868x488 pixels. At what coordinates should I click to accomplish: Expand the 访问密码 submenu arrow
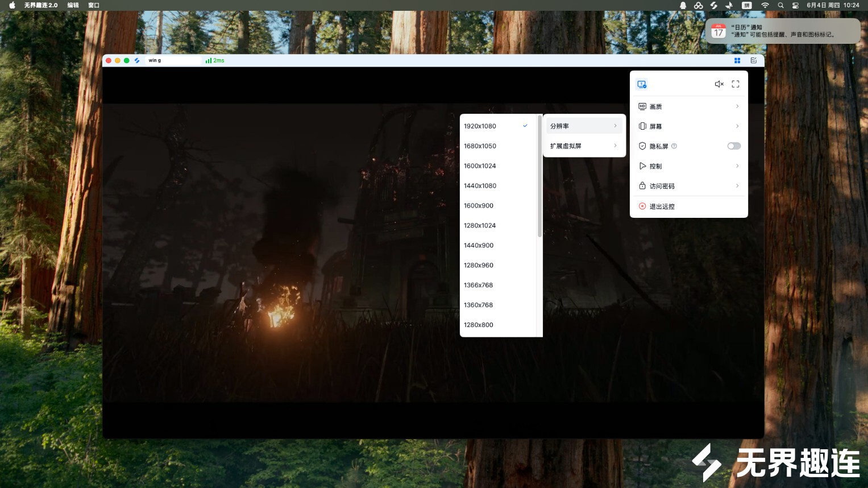coord(737,186)
